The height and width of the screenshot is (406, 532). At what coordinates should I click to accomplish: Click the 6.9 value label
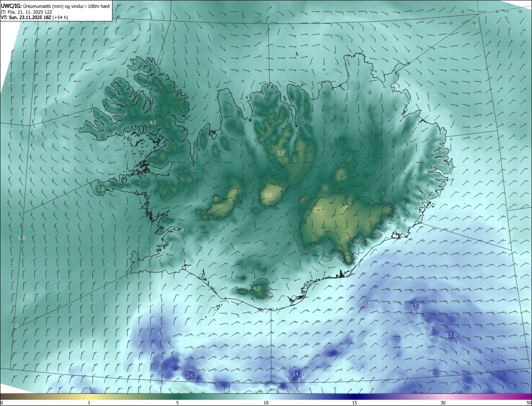click(22, 237)
